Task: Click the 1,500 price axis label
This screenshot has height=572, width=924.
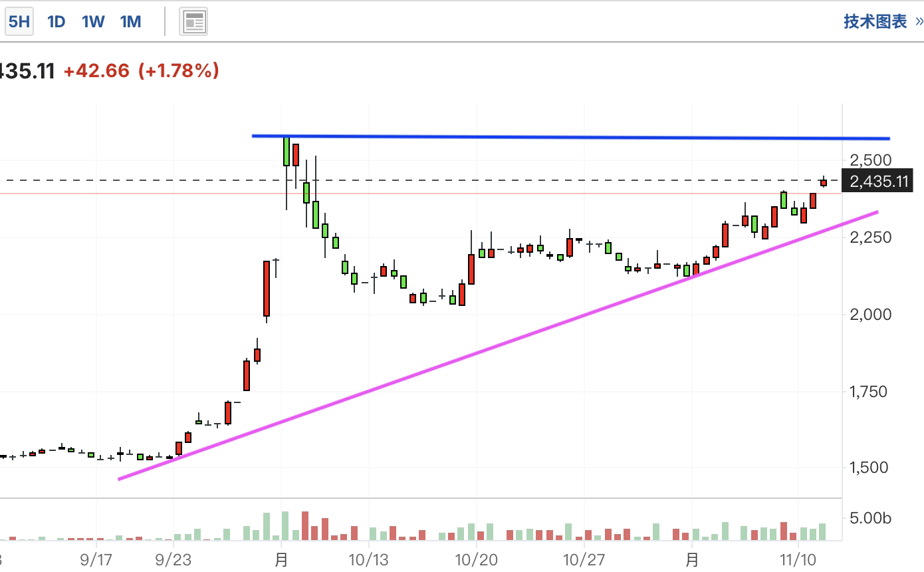Action: click(x=869, y=468)
